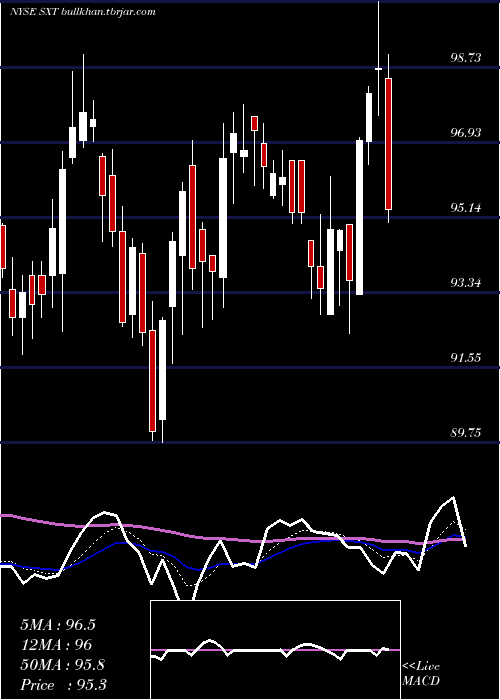Click the 91.55 price axis label

pyautogui.click(x=466, y=358)
